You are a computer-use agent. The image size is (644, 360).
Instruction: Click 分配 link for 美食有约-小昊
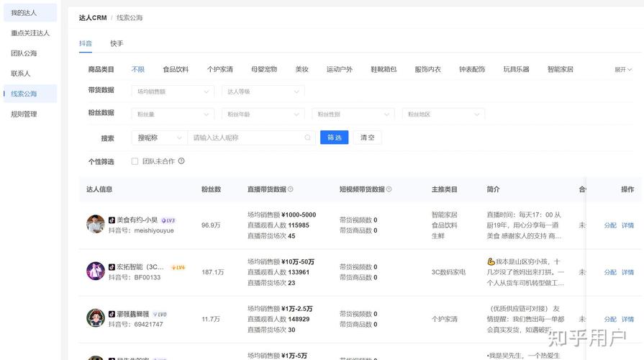(609, 225)
